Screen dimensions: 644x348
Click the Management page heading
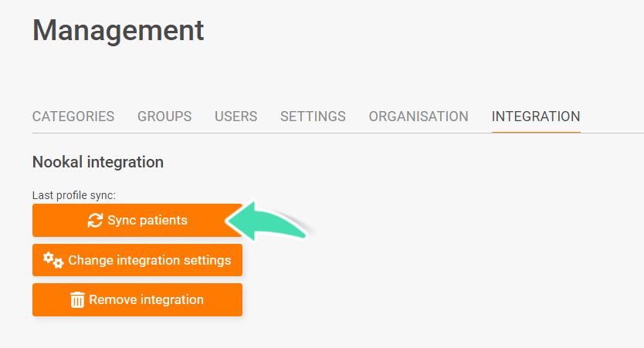pyautogui.click(x=118, y=30)
